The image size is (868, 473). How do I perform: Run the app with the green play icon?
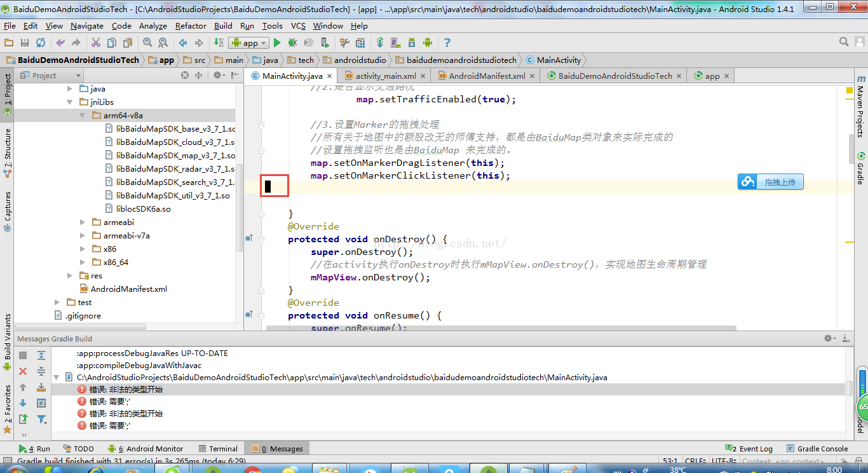pyautogui.click(x=277, y=43)
